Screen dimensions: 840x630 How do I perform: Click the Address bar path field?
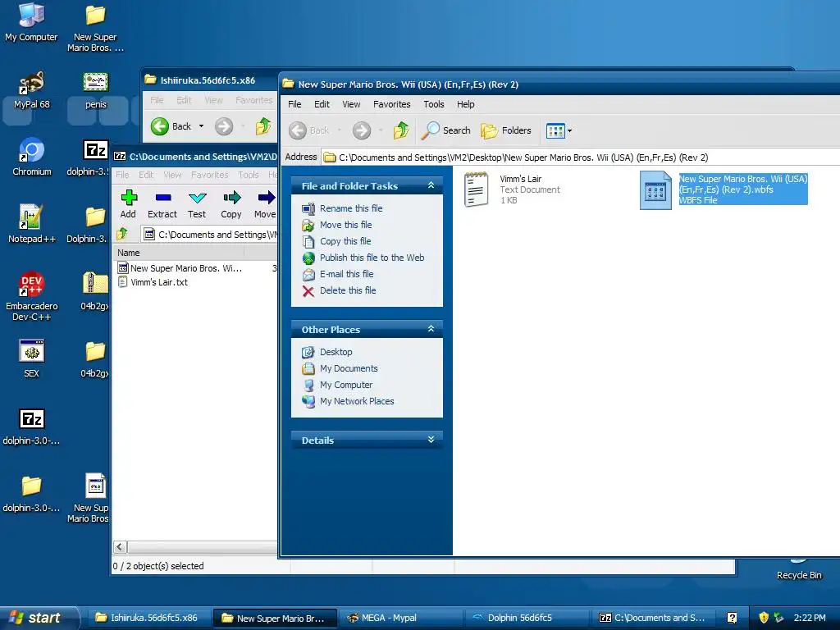coord(581,157)
